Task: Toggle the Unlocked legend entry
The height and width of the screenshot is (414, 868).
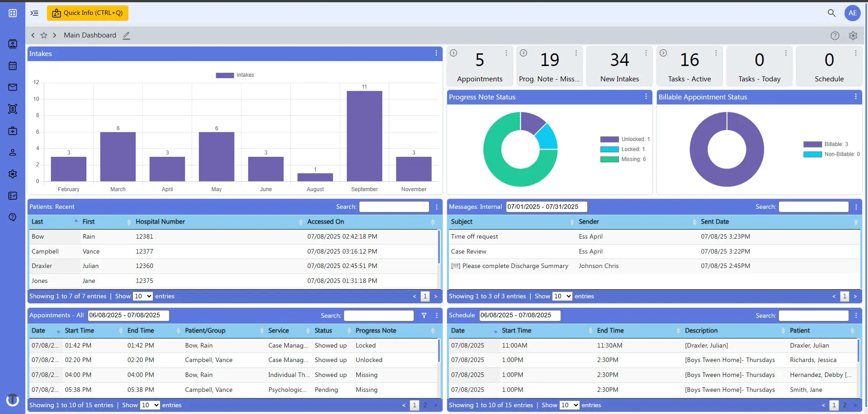Action: point(625,139)
